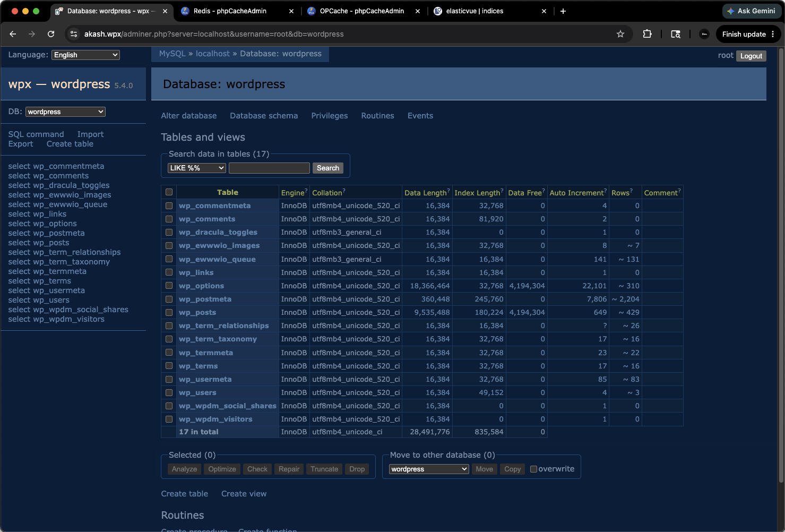785x532 pixels.
Task: Open the Extensions puzzle icon
Action: coord(647,34)
